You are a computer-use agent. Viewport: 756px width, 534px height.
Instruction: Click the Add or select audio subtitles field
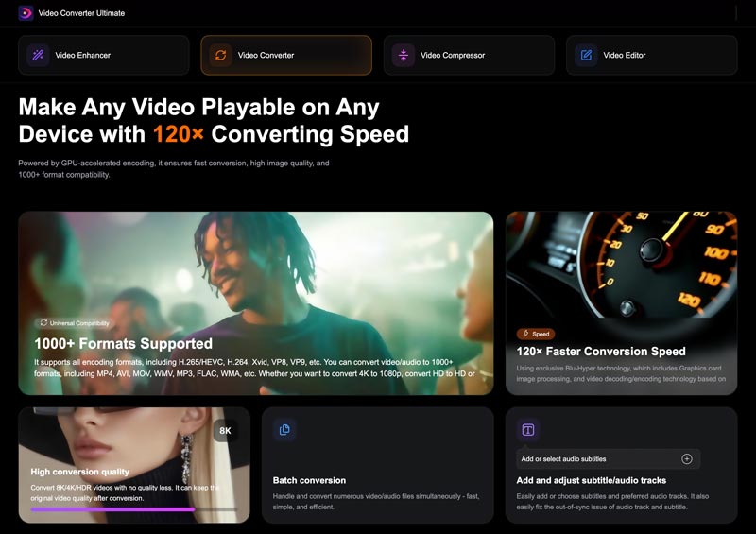point(608,458)
